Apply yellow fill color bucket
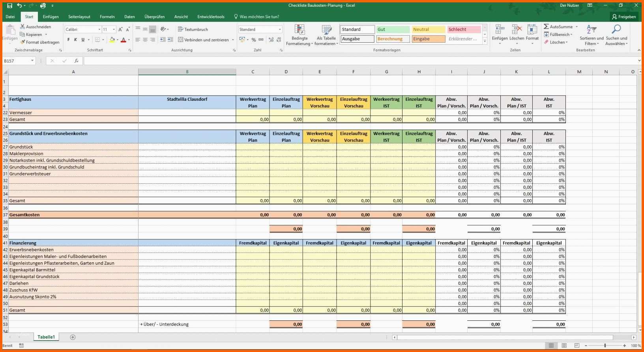Screen dimensions: 644x352 click(x=112, y=40)
